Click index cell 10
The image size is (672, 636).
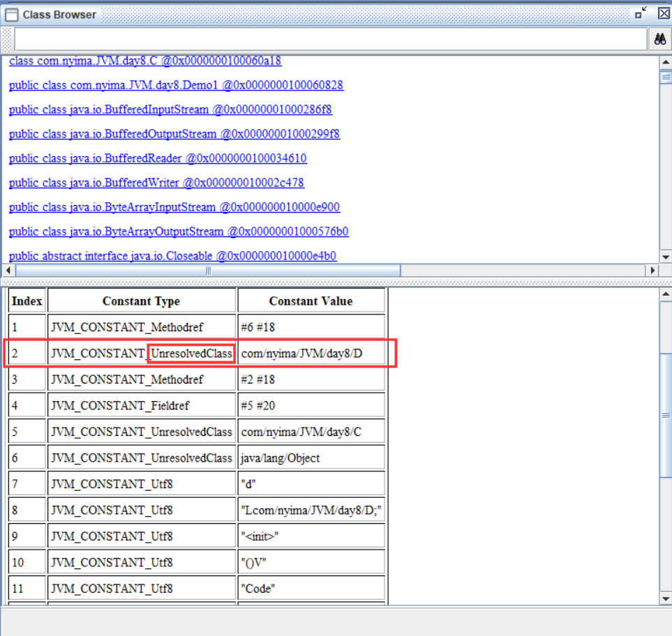tap(27, 562)
